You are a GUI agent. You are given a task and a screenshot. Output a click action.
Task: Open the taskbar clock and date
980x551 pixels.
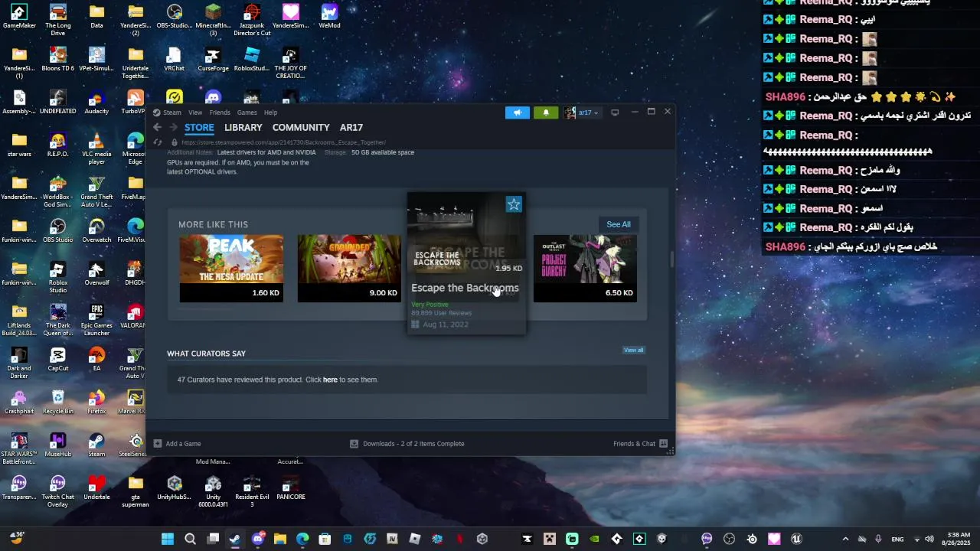956,539
